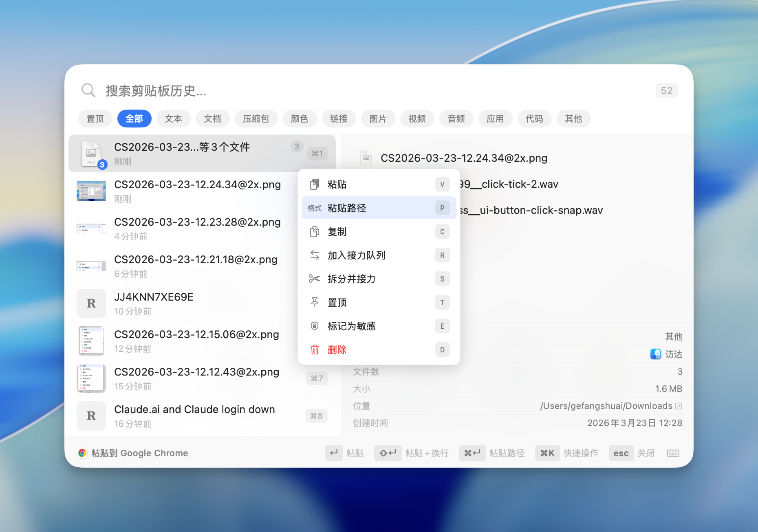Click the paste icon in context menu
This screenshot has width=758, height=532.
click(x=315, y=185)
